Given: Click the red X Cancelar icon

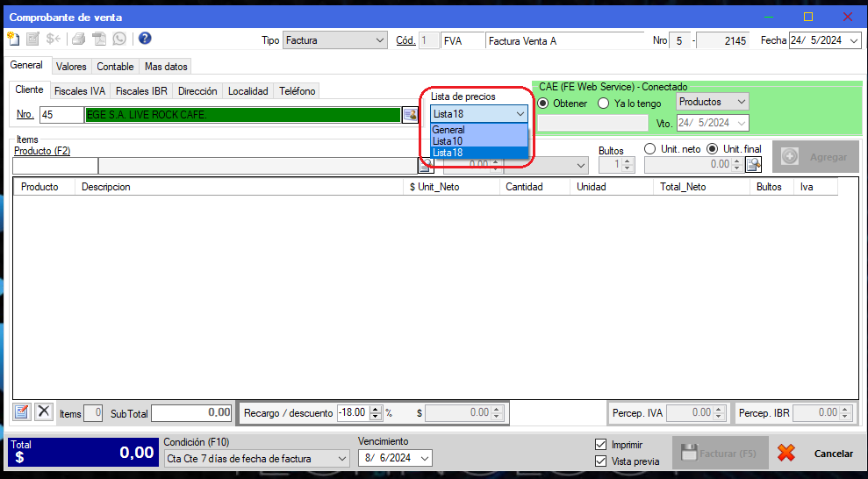Looking at the screenshot, I should (x=786, y=454).
